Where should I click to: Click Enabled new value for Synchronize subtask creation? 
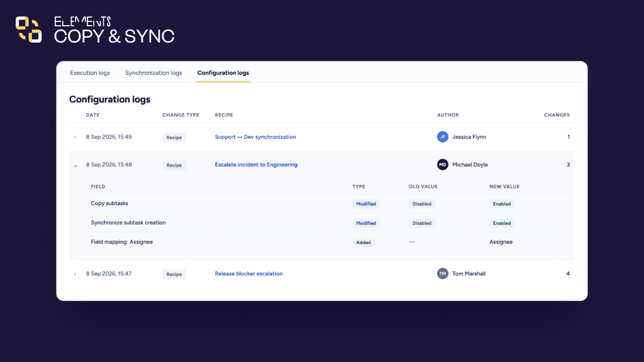coord(501,223)
